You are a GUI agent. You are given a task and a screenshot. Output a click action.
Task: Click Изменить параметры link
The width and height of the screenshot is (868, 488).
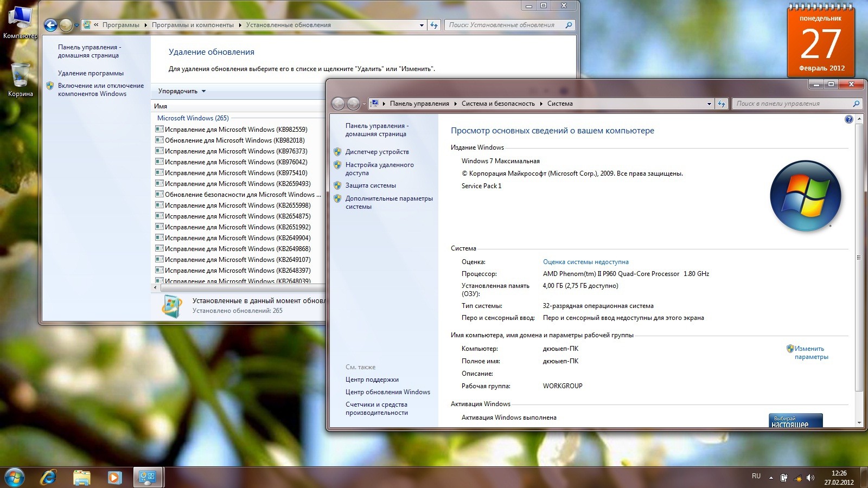812,352
